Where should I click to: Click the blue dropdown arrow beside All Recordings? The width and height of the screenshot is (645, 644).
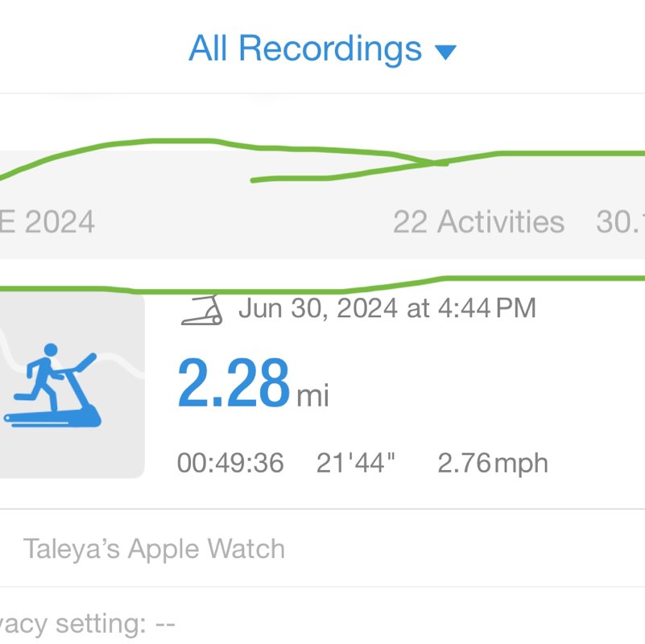click(x=445, y=52)
